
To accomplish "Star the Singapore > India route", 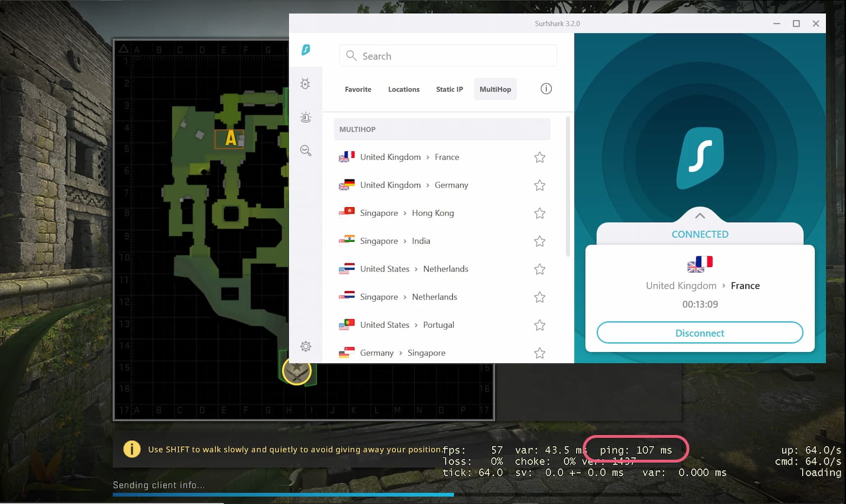I will tap(540, 241).
